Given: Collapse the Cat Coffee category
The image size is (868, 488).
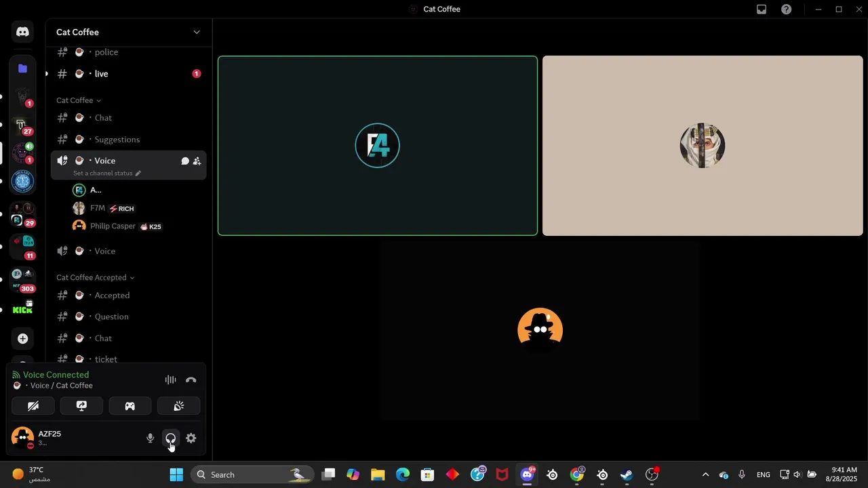Looking at the screenshot, I should pyautogui.click(x=79, y=100).
